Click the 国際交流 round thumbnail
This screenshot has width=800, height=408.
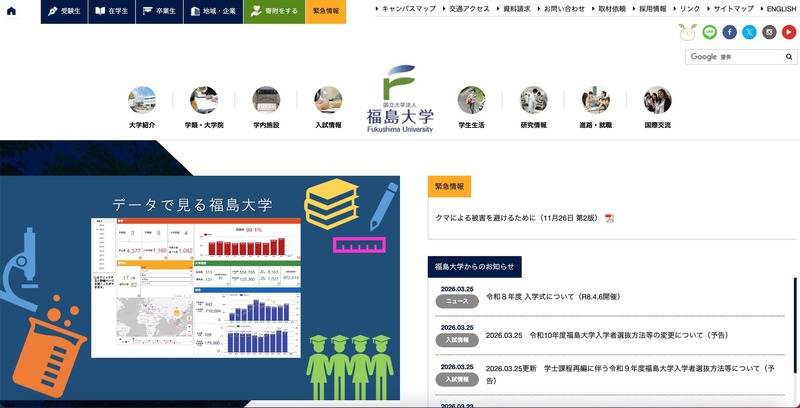(x=658, y=100)
